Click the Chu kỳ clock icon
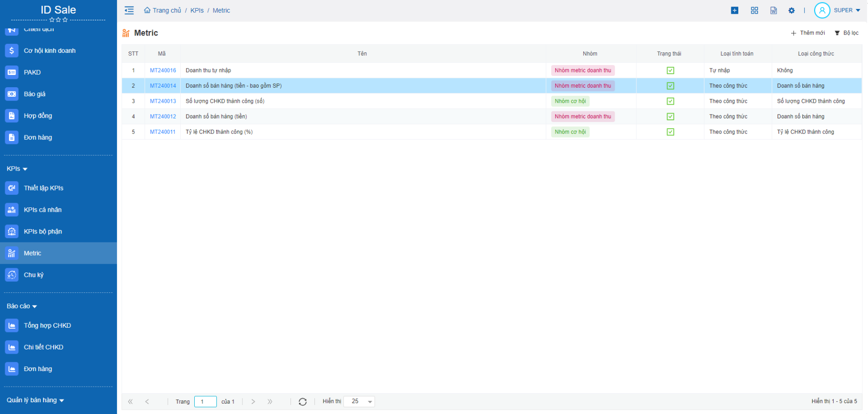Viewport: 868px width, 414px height. pos(12,275)
